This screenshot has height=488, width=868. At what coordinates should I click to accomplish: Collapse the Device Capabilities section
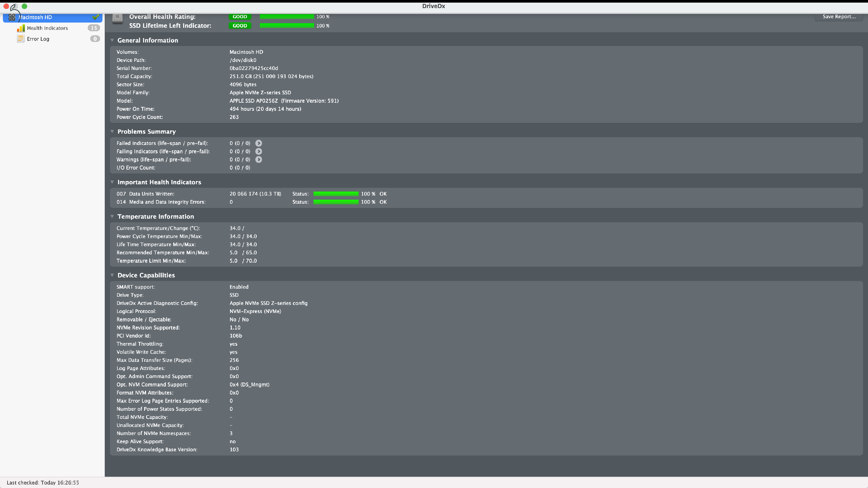tap(112, 275)
